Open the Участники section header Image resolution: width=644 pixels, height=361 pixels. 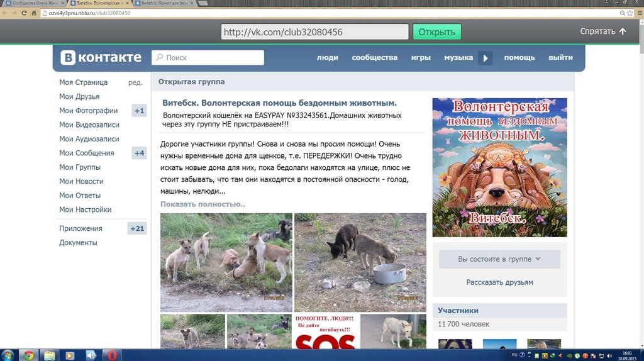[499, 311]
